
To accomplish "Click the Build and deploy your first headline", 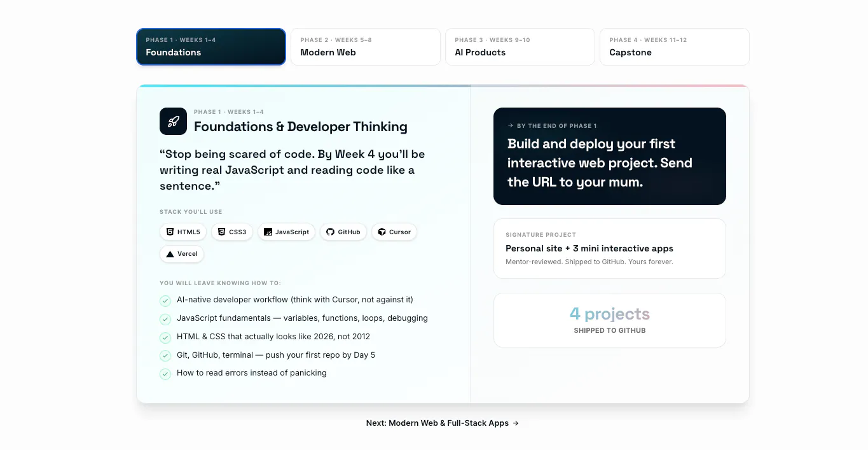I will [x=600, y=163].
